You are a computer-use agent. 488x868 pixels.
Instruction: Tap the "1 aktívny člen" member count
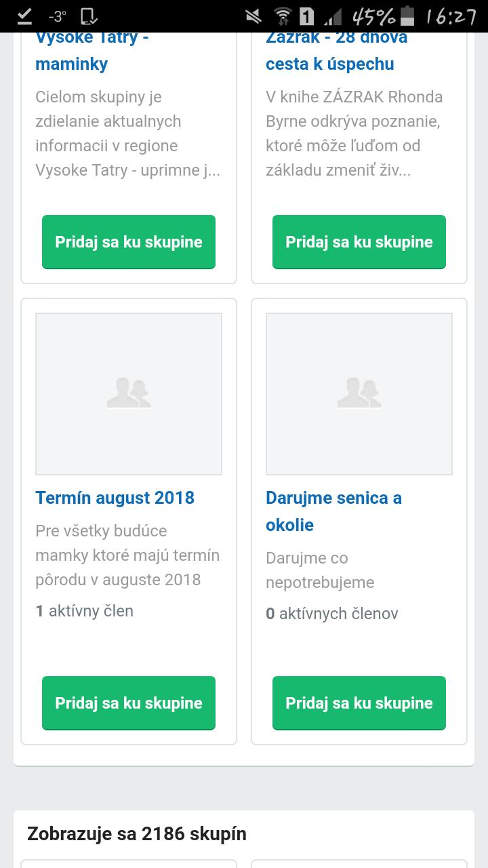85,611
